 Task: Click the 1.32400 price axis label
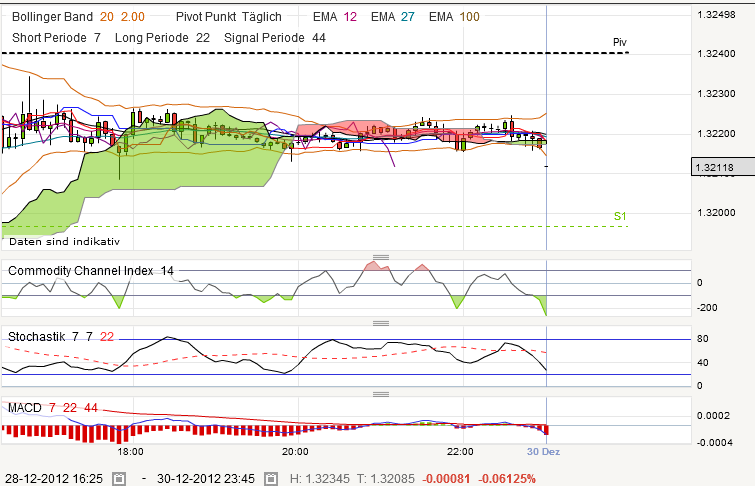tap(716, 54)
